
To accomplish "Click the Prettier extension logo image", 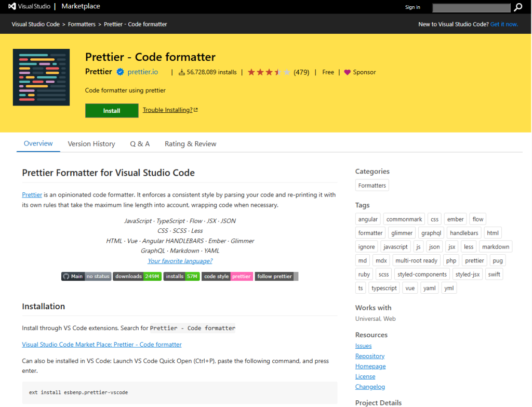I will (42, 77).
